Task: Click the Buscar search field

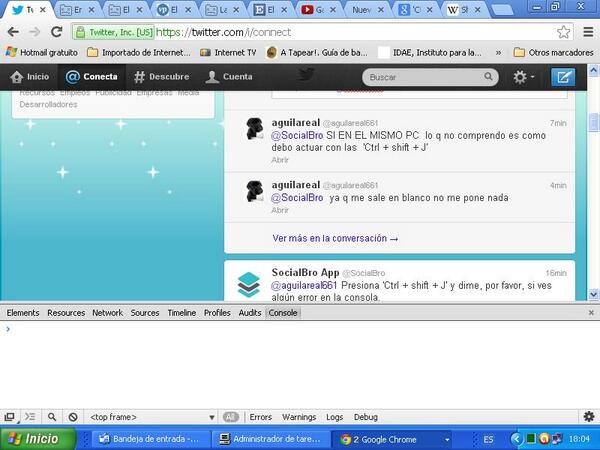Action: [430, 77]
